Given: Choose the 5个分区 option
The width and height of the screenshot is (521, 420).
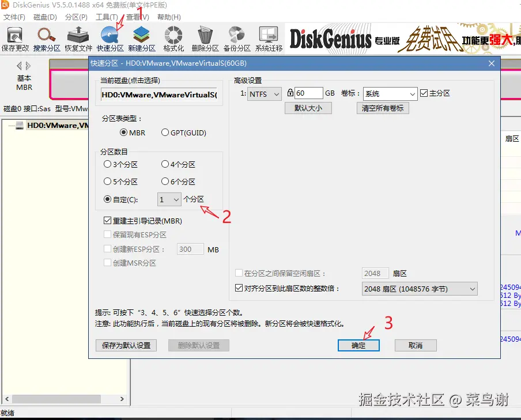Looking at the screenshot, I should click(x=120, y=181).
